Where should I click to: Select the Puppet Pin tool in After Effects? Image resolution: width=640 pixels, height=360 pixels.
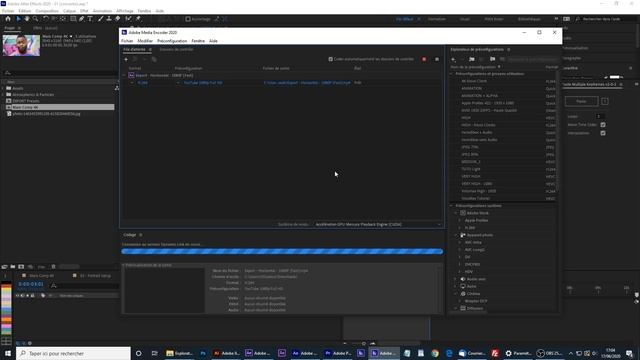point(138,19)
